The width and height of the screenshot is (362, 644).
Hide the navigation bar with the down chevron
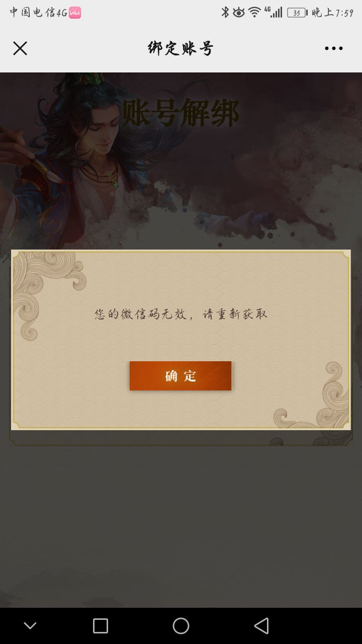pyautogui.click(x=30, y=626)
